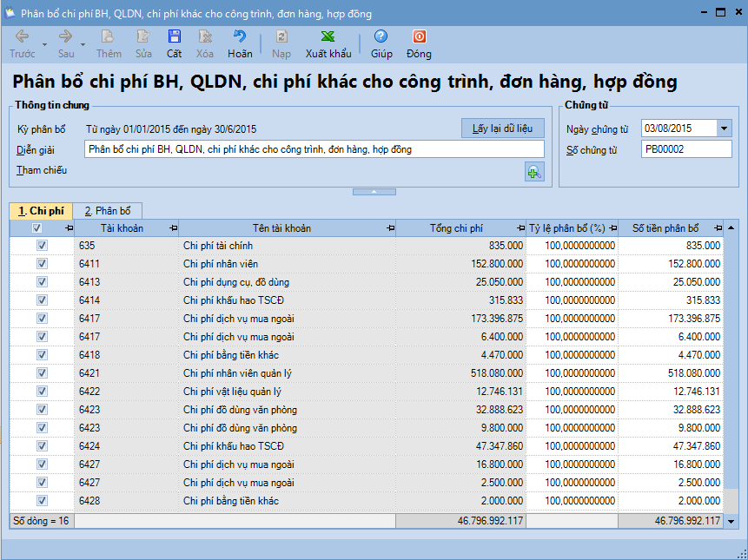Sort by the Tên tài khoản column header
The image size is (748, 560).
(x=282, y=228)
